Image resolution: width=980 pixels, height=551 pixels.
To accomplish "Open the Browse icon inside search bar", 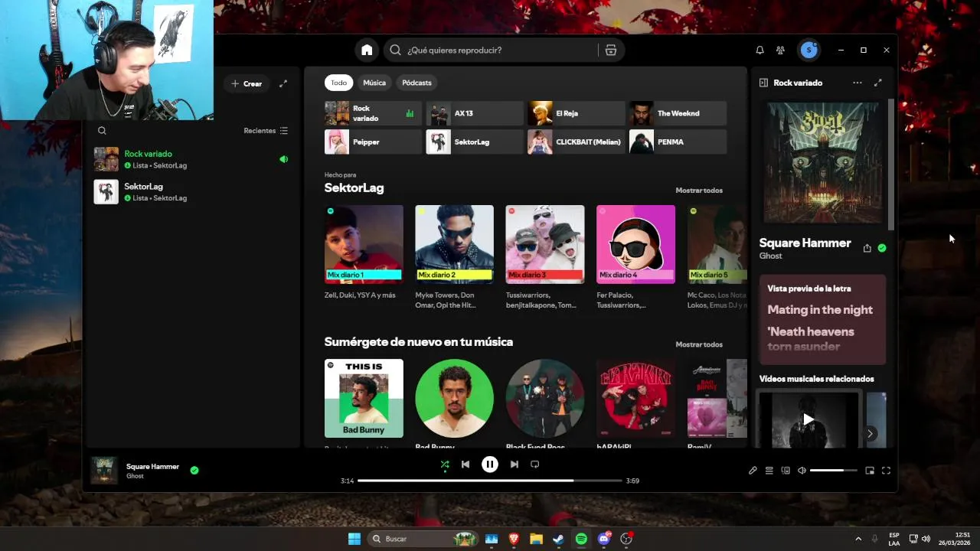I will pos(610,50).
